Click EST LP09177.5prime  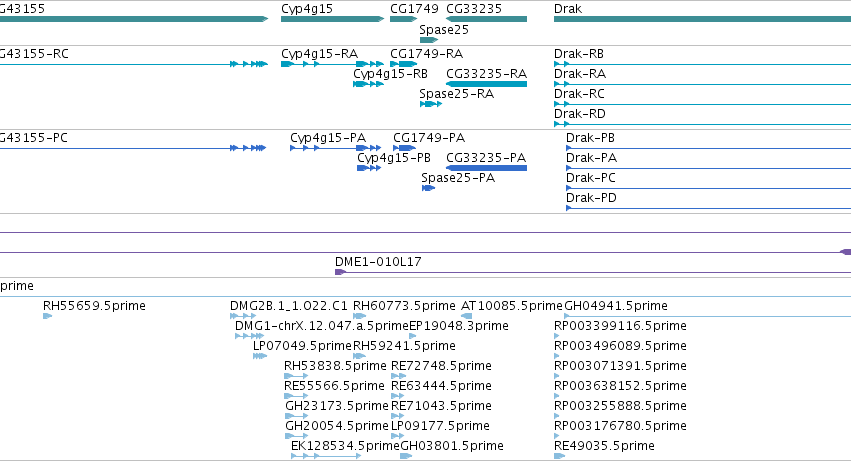click(x=440, y=426)
